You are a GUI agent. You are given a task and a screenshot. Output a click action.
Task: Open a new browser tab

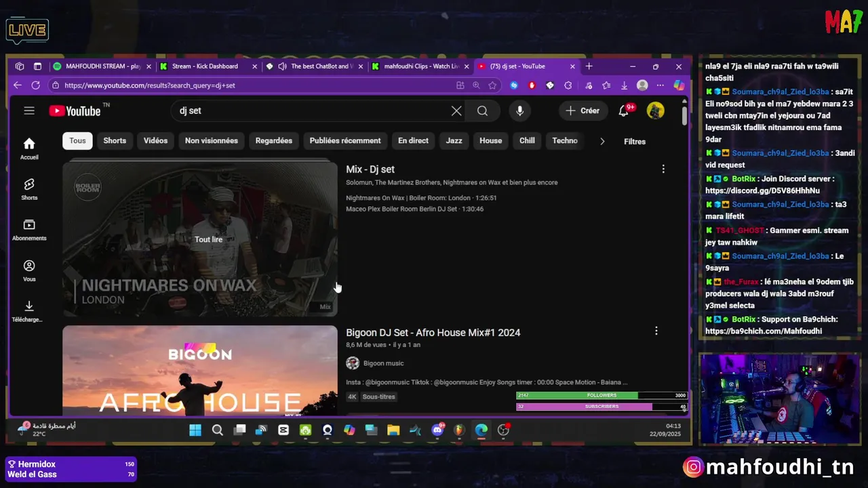589,66
